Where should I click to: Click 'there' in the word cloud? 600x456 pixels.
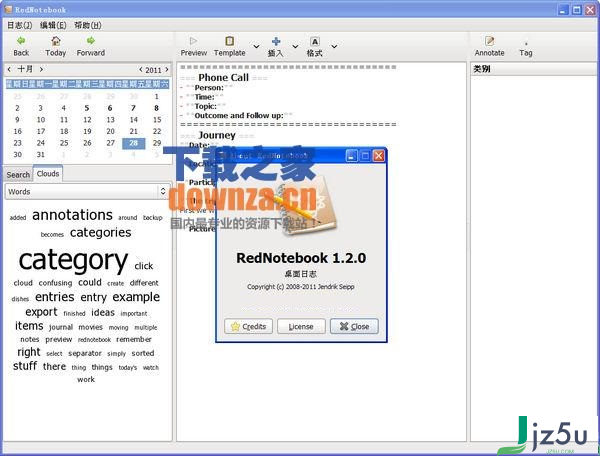[54, 366]
